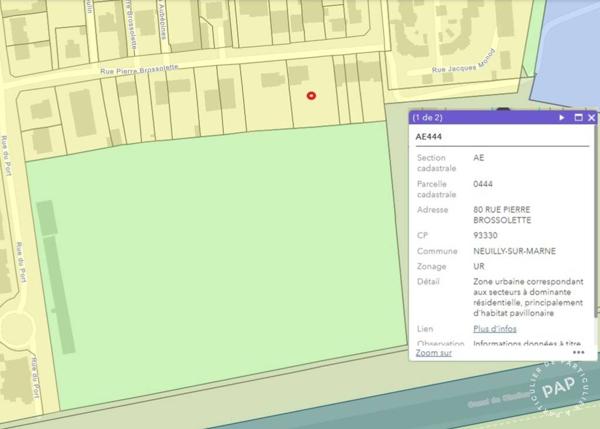600x429 pixels.
Task: Click the 'Zoom sur' link
Action: (x=433, y=352)
